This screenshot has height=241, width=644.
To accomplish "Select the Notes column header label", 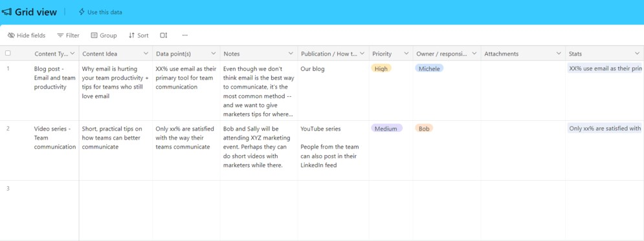I will (x=232, y=54).
